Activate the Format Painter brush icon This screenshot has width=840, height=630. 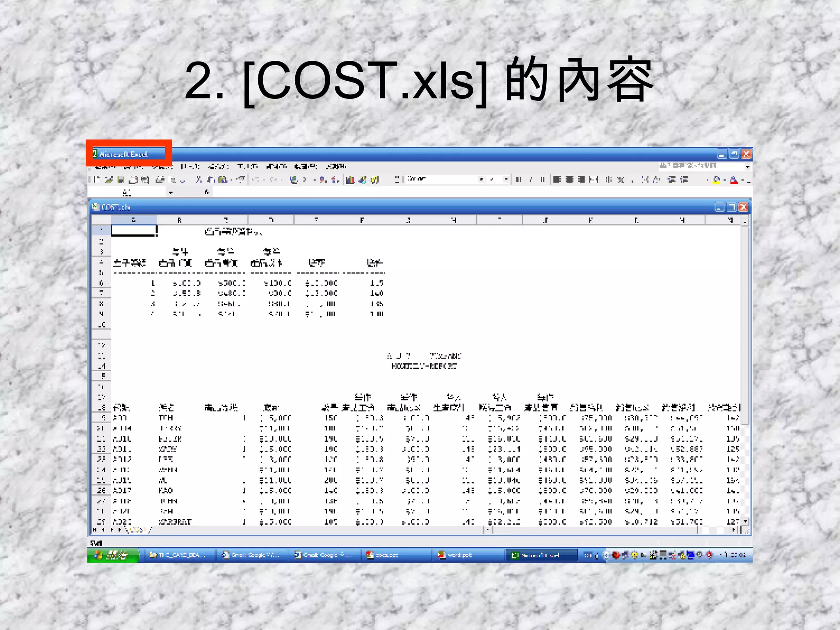point(241,179)
